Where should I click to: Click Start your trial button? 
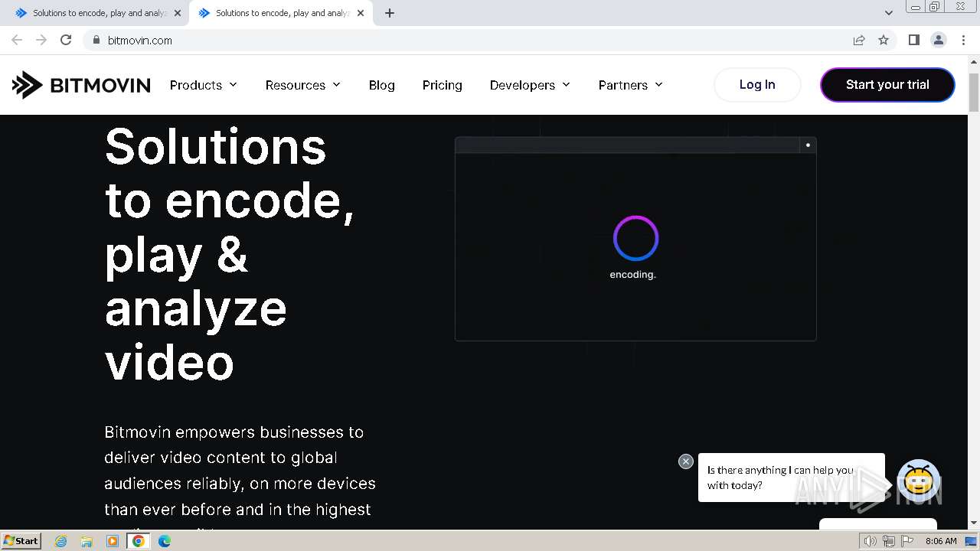click(887, 85)
